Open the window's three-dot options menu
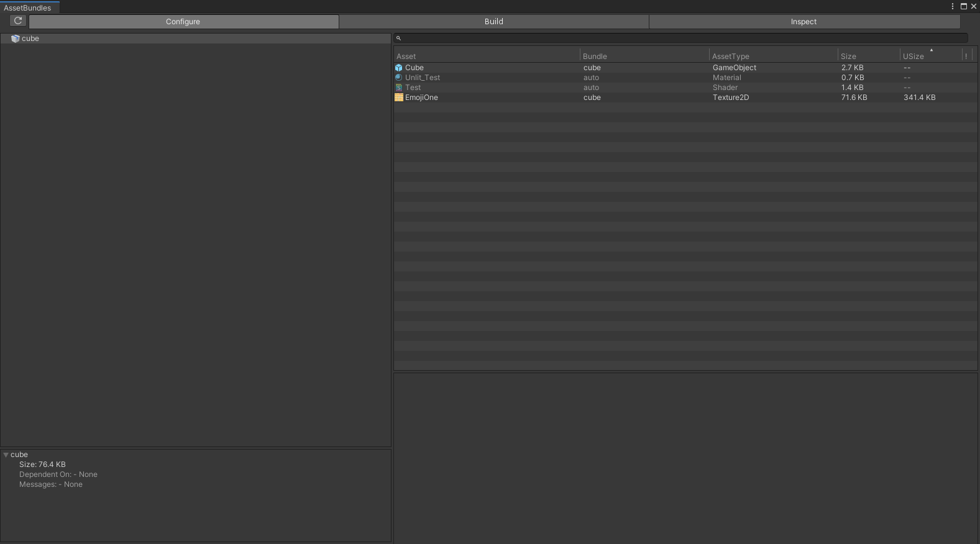 952,6
